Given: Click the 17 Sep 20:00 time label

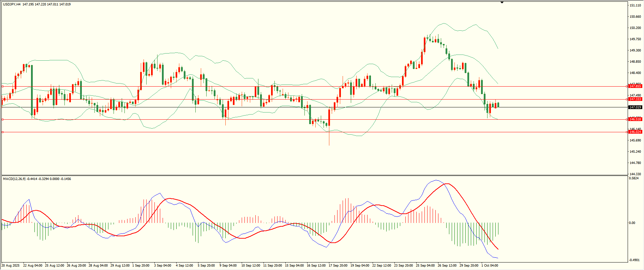Looking at the screenshot, I should [338, 266].
